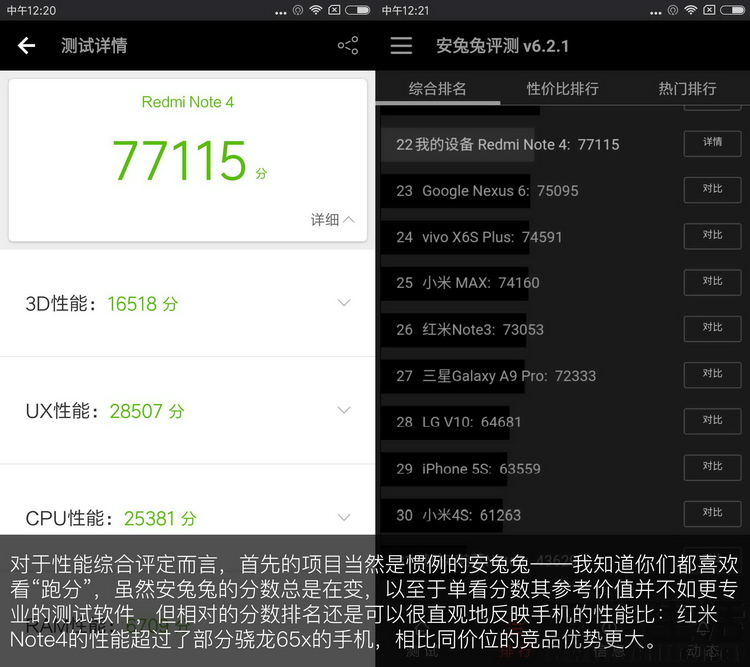Collapse the 详细 details expander
Screen dimensions: 750x667
[x=332, y=220]
